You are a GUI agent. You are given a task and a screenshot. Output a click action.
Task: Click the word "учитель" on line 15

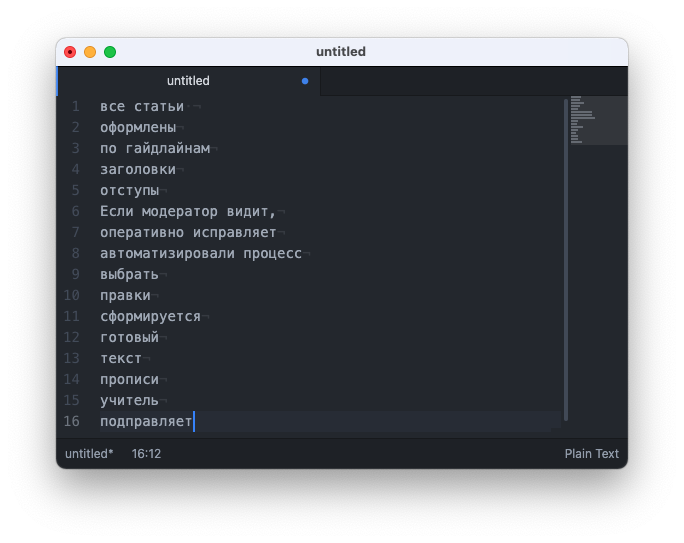(x=129, y=400)
